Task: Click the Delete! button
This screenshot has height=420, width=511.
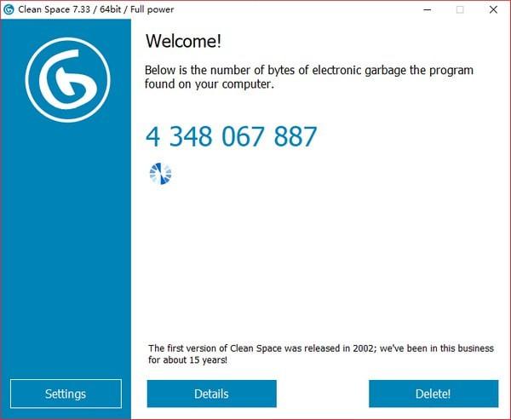Action: 433,394
